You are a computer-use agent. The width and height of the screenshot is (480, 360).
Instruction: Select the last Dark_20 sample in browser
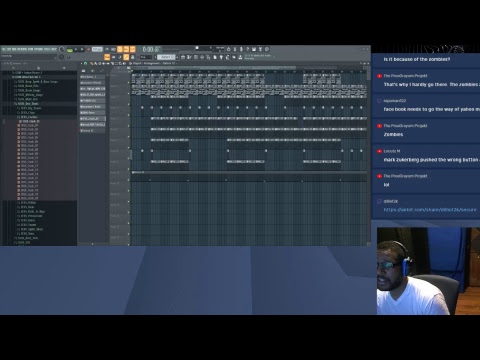(x=30, y=198)
